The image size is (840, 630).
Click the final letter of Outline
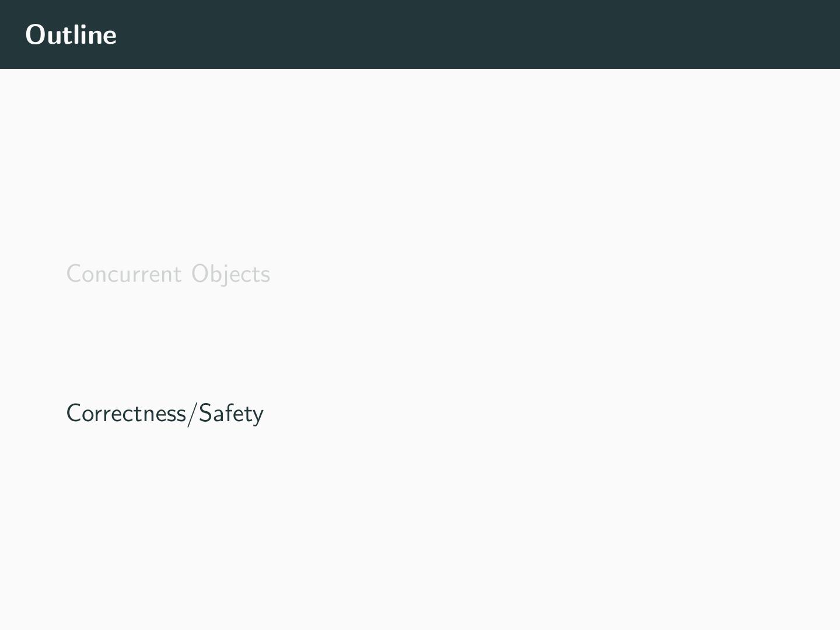110,37
